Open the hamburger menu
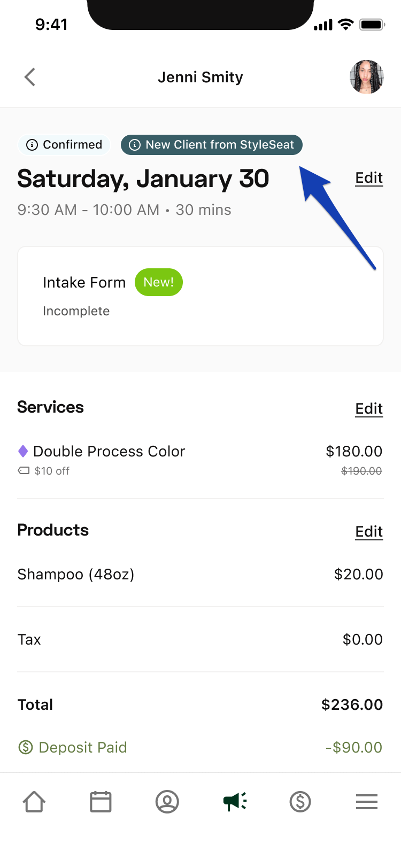Screen dimensions: 401x868 coord(367,802)
